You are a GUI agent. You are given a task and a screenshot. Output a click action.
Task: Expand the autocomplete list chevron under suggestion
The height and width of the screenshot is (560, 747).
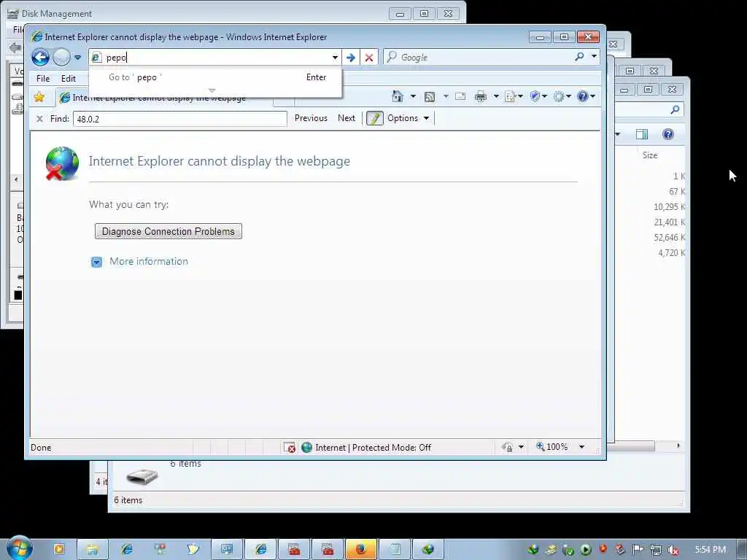click(x=212, y=90)
